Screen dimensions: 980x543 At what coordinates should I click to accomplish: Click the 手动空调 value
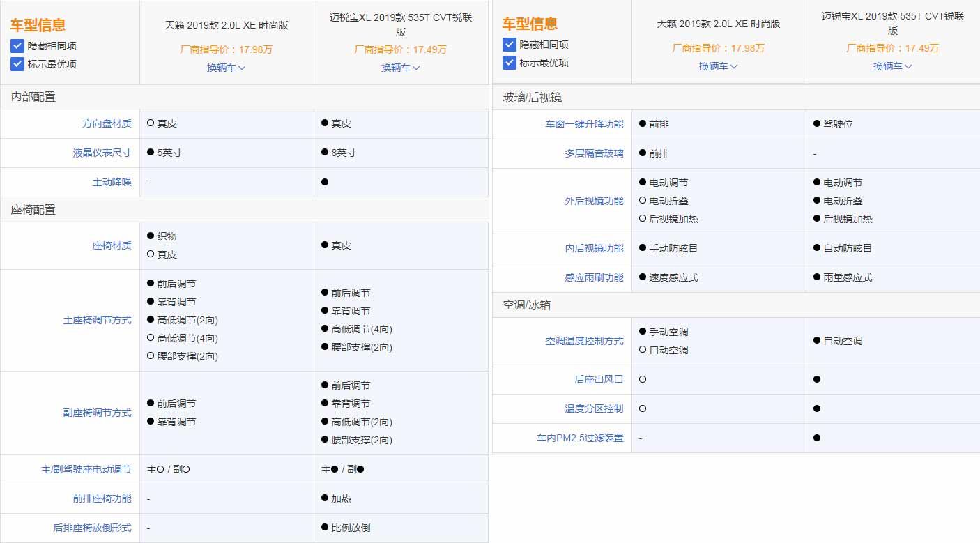point(668,332)
